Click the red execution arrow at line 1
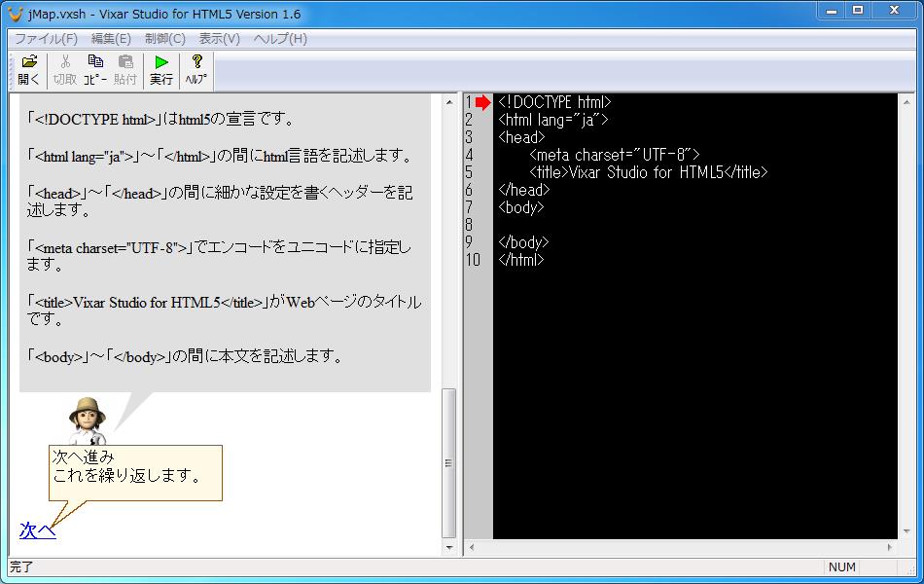Image resolution: width=924 pixels, height=584 pixels. (x=480, y=101)
